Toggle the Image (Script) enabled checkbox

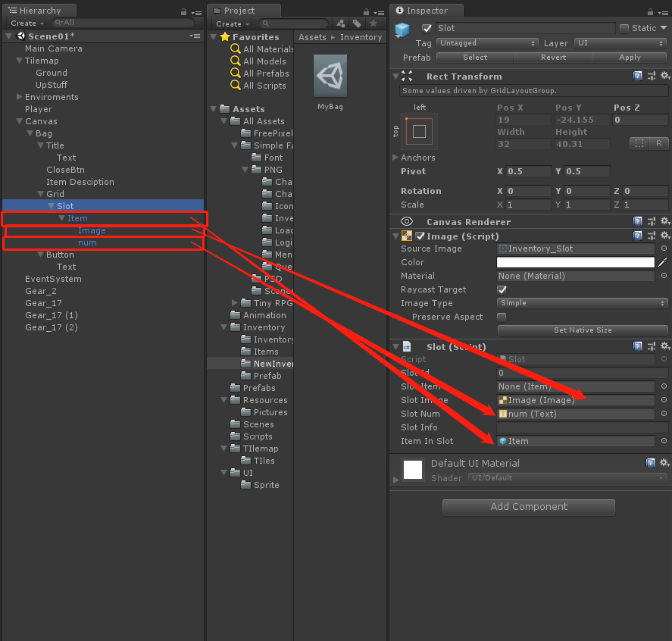pyautogui.click(x=420, y=236)
